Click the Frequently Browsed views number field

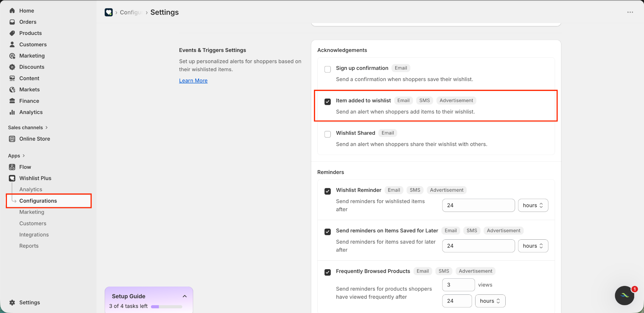click(x=458, y=285)
